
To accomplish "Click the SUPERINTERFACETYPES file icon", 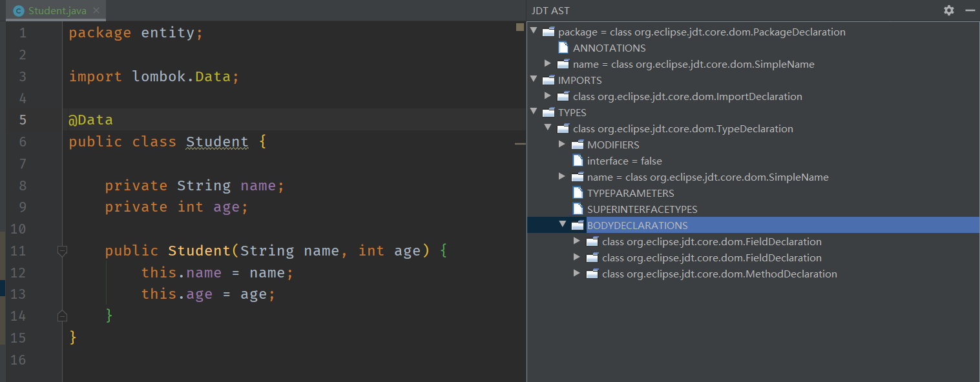I will point(577,209).
